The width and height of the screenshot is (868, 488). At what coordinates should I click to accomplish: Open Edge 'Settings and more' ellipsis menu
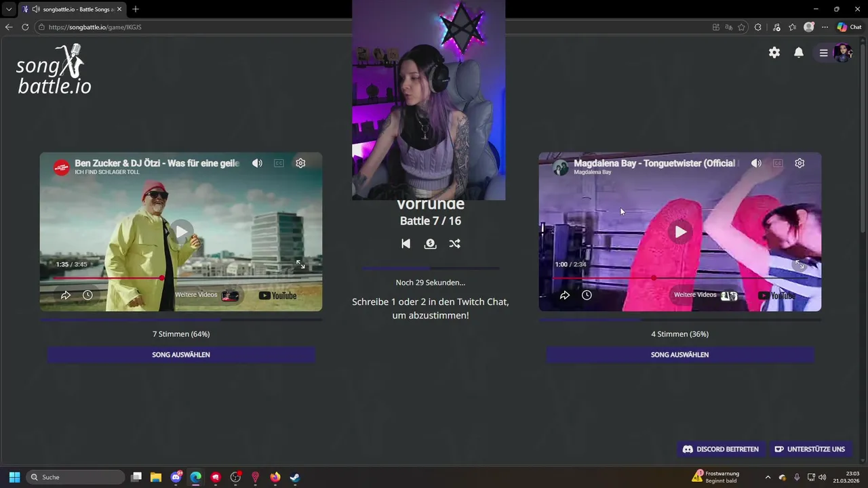pos(825,27)
